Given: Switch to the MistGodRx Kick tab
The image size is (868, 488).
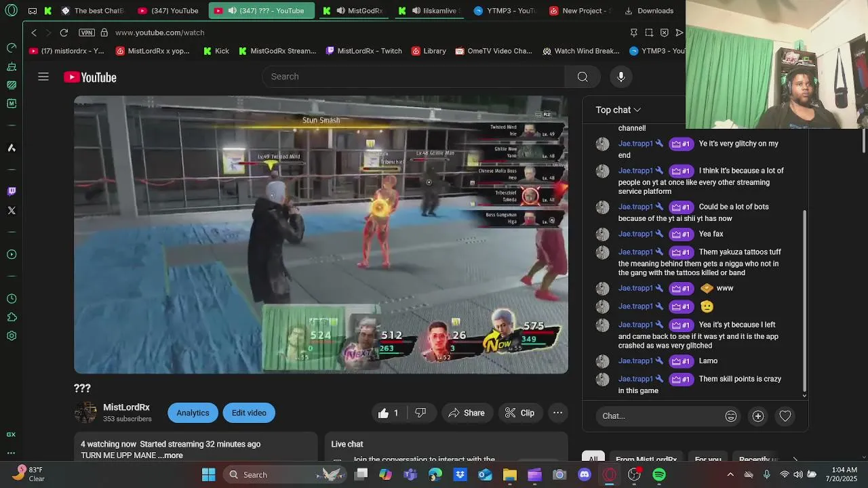Looking at the screenshot, I should coord(353,11).
